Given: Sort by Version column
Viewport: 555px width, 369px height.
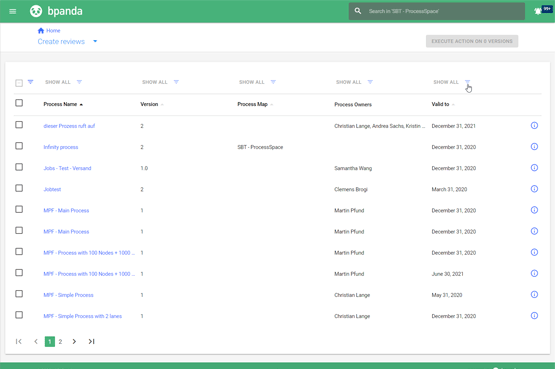Looking at the screenshot, I should (x=151, y=104).
